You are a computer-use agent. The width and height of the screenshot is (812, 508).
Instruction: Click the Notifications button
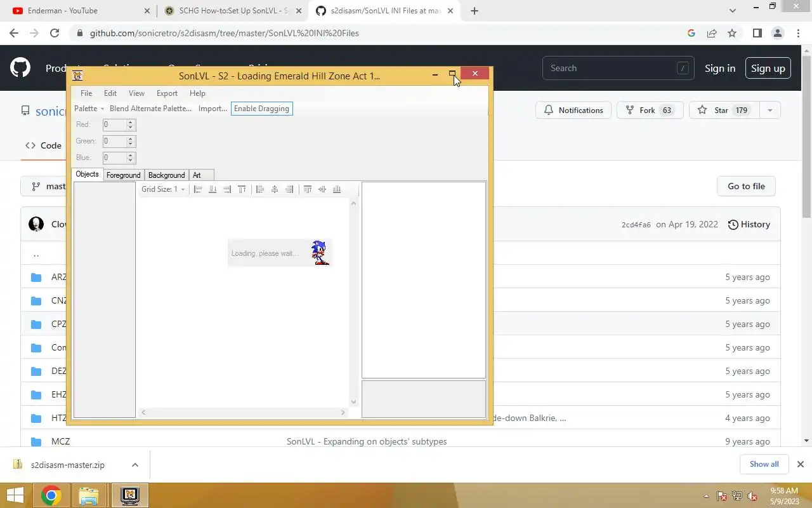point(573,110)
